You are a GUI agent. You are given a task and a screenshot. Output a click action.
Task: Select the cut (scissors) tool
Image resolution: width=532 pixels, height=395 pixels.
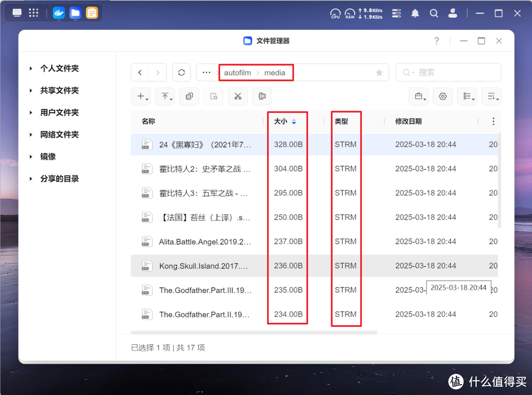point(237,96)
